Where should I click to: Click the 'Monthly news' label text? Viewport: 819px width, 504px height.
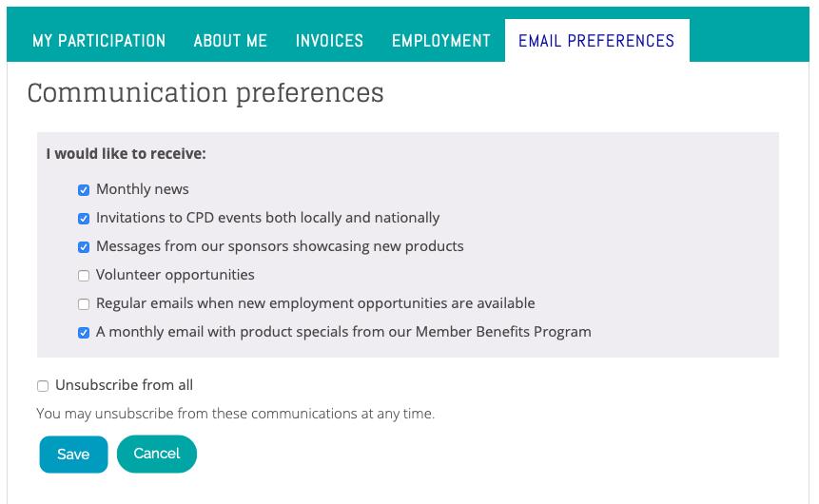pyautogui.click(x=143, y=189)
